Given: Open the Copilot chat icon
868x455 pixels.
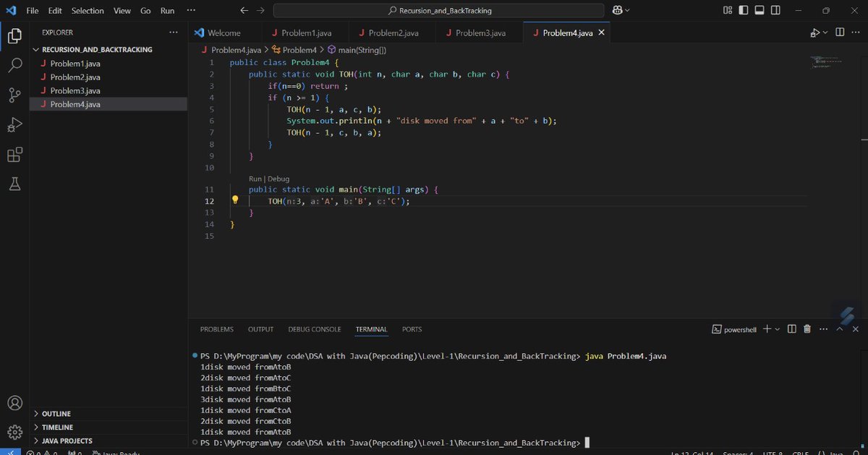Looking at the screenshot, I should click(618, 11).
